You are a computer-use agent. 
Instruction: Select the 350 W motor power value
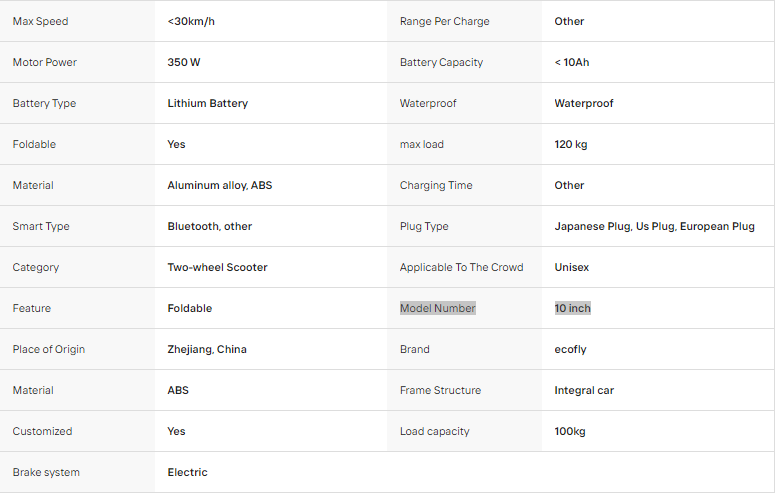point(183,62)
